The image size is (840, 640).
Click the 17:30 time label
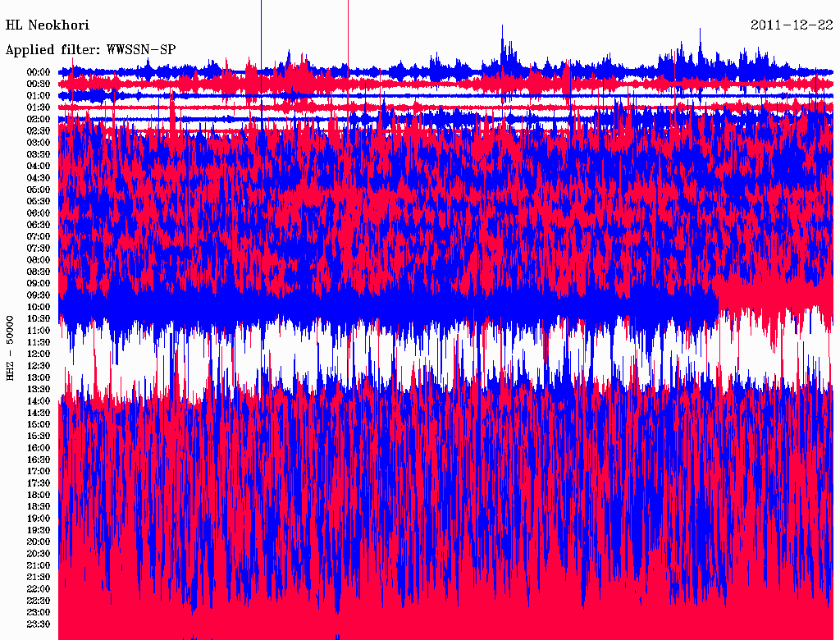39,483
